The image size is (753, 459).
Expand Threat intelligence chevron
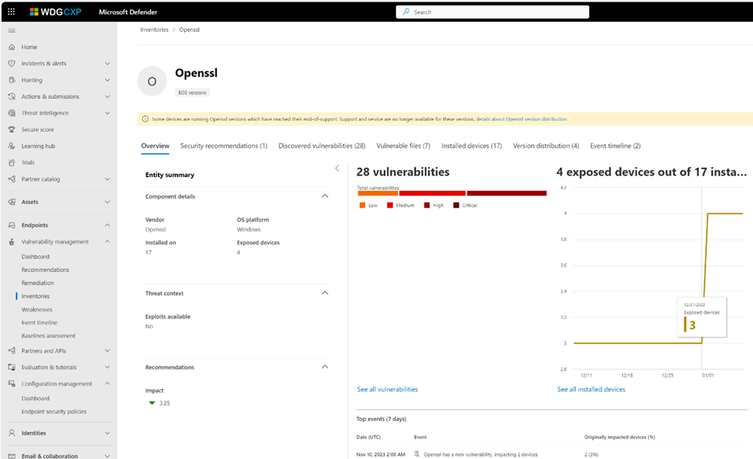[x=107, y=113]
